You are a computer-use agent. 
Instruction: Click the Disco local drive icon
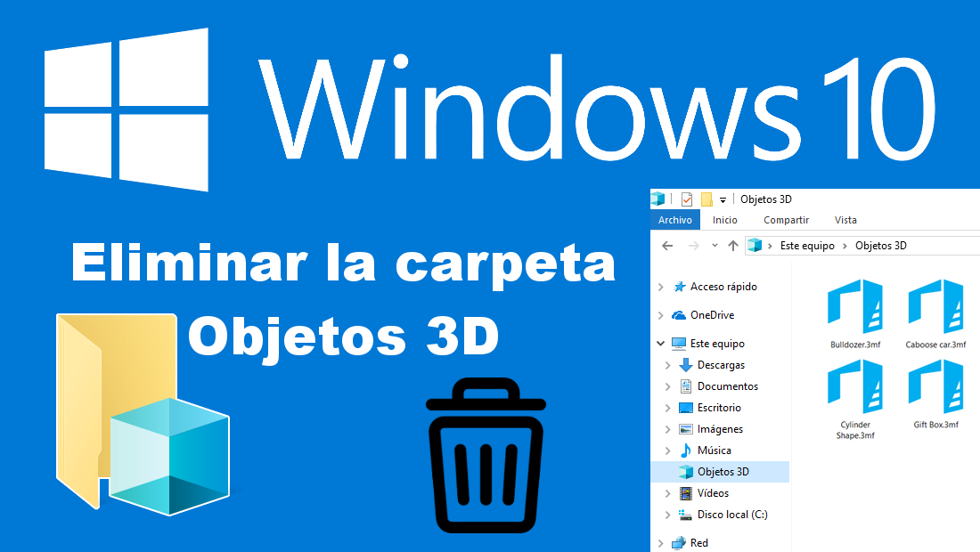686,515
